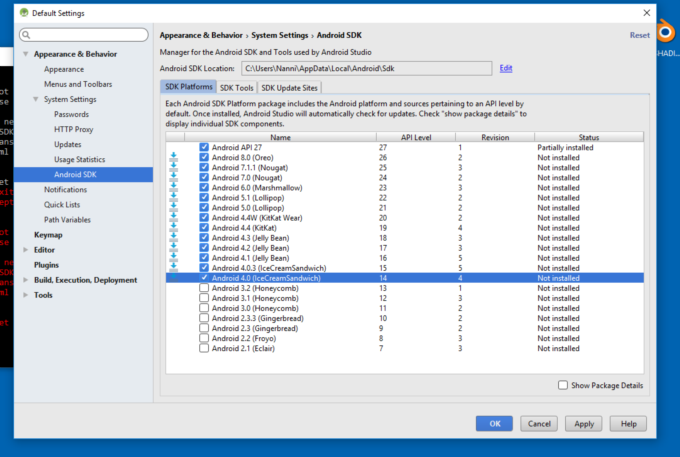Image resolution: width=680 pixels, height=457 pixels.
Task: Uncheck Android 8.0 (Oreo) checkbox
Action: click(x=204, y=157)
